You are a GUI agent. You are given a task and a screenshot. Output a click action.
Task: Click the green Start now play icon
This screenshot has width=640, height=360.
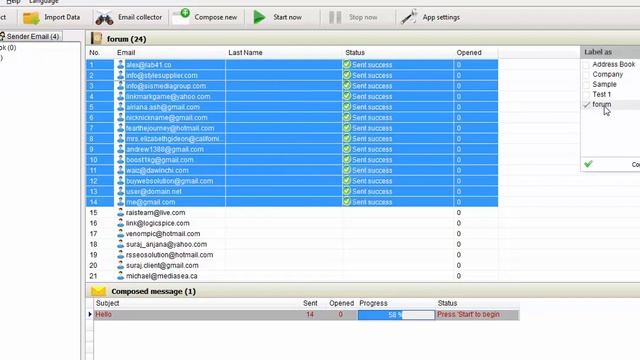point(259,17)
